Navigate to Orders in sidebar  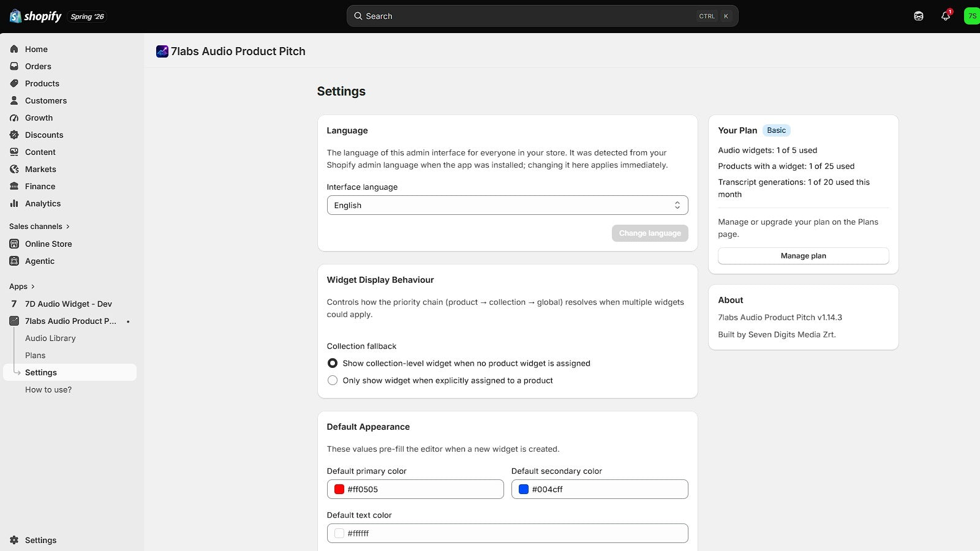click(x=38, y=66)
